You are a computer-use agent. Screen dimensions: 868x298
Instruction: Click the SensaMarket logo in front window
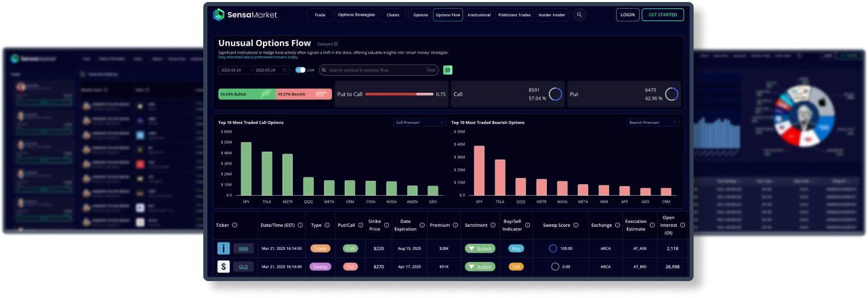pyautogui.click(x=245, y=14)
